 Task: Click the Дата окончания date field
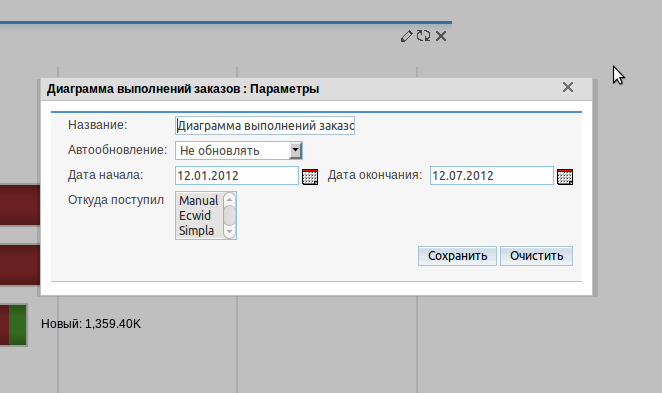pyautogui.click(x=491, y=176)
